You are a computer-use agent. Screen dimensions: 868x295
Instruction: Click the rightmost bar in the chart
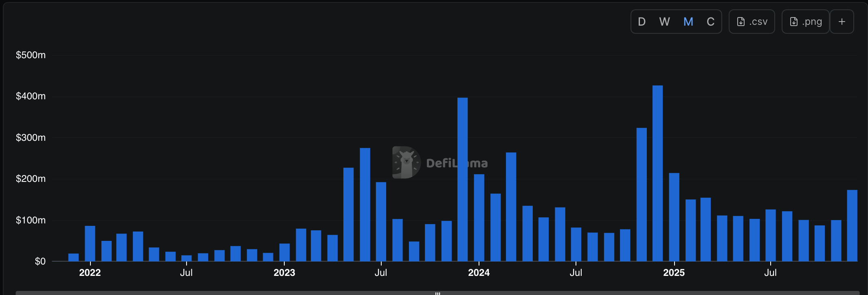pos(852,225)
